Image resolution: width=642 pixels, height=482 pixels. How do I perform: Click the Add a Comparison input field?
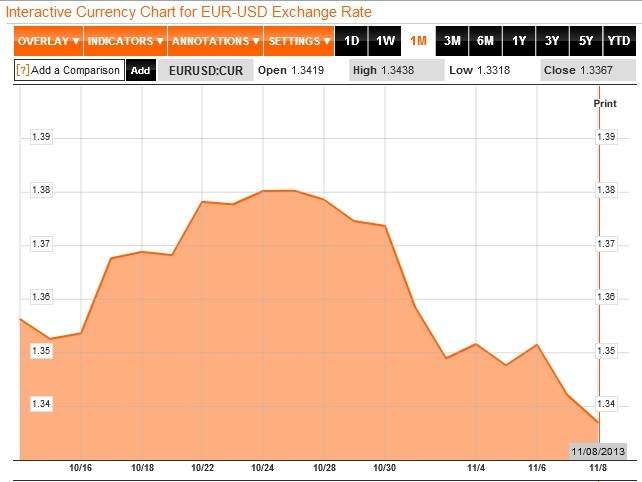75,70
